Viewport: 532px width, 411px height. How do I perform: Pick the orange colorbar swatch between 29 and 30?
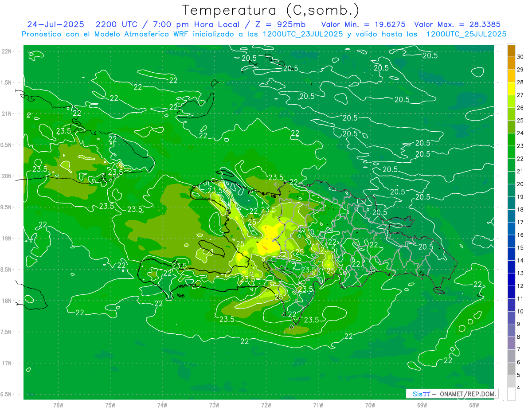click(511, 63)
